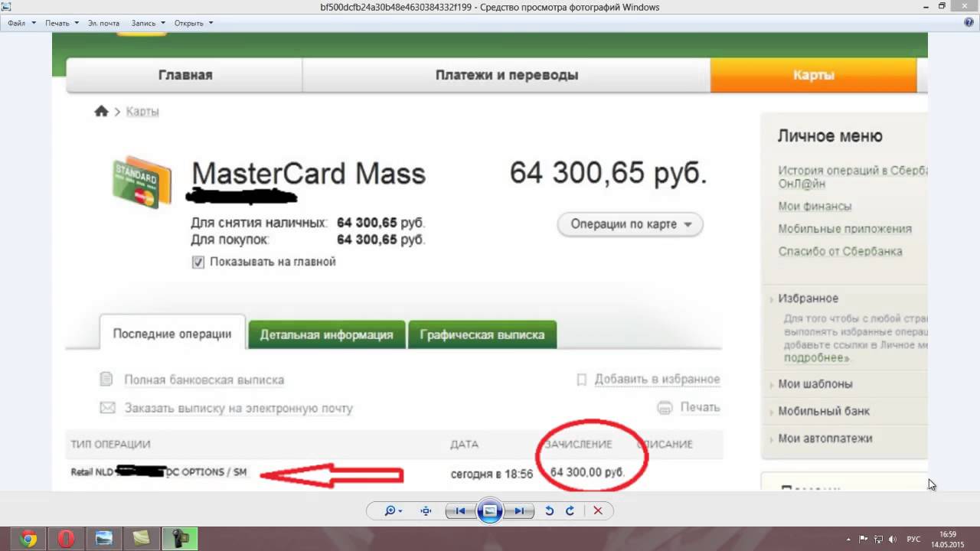Open the Печать dropdown menu
This screenshot has height=551, width=980.
[x=61, y=23]
